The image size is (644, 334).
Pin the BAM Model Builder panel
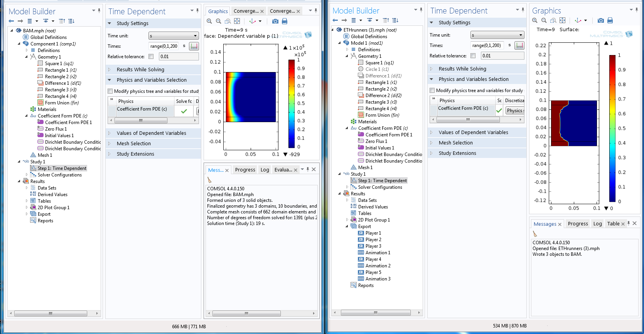(99, 10)
